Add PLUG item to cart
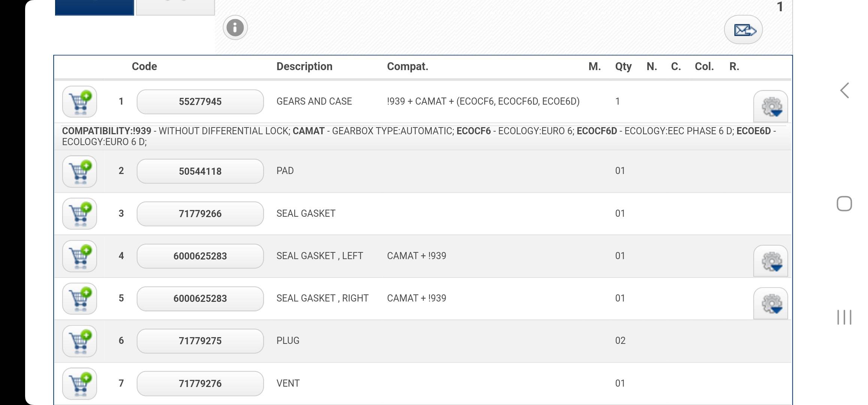Screen dimensions: 868x405 pos(79,341)
